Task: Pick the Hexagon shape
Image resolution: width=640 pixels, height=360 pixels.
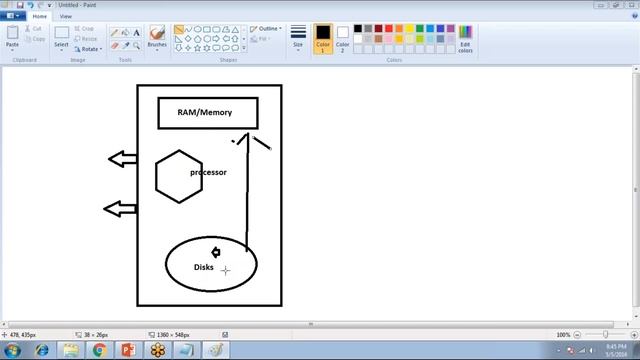Action: pos(207,39)
